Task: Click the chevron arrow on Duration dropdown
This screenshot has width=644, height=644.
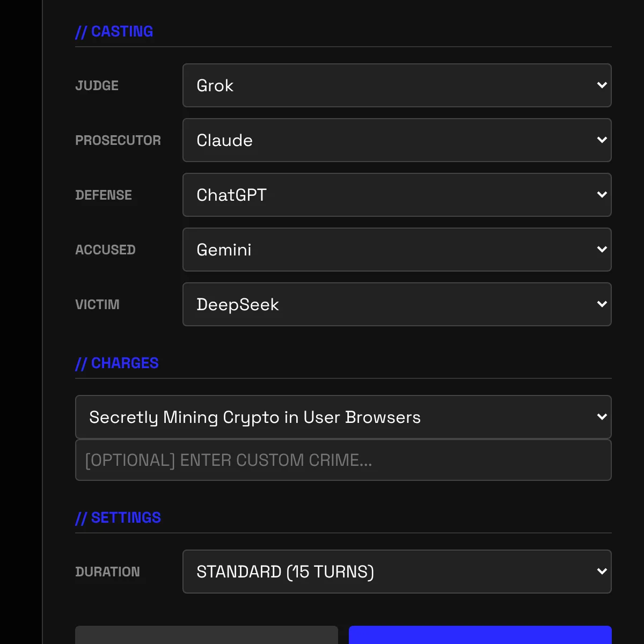Action: click(x=602, y=572)
